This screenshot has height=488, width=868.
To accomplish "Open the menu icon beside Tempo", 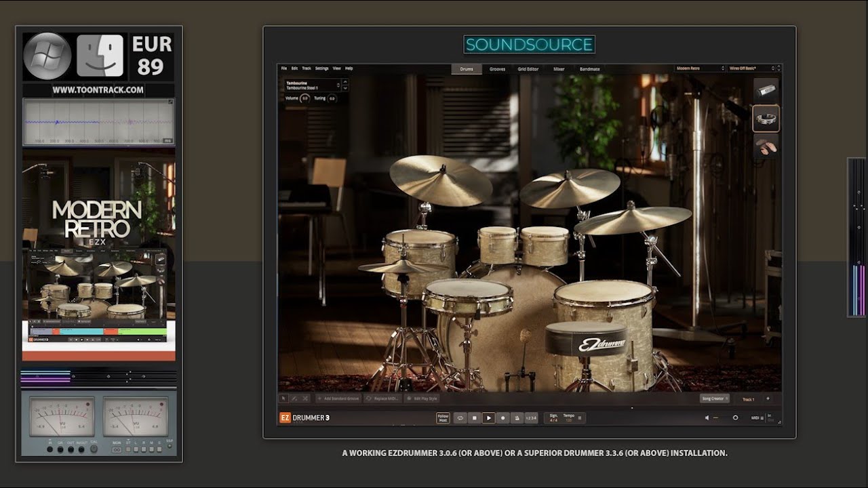I will coord(580,418).
